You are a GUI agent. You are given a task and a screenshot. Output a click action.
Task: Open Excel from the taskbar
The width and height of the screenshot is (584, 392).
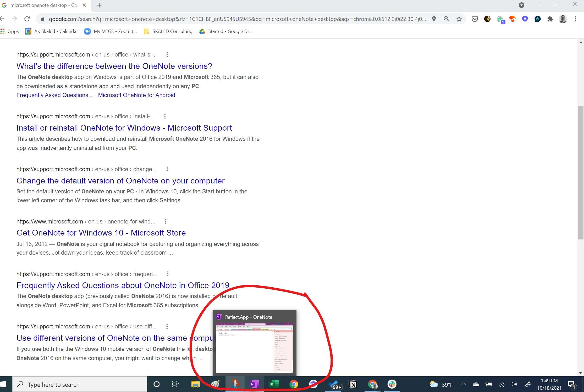pos(274,384)
